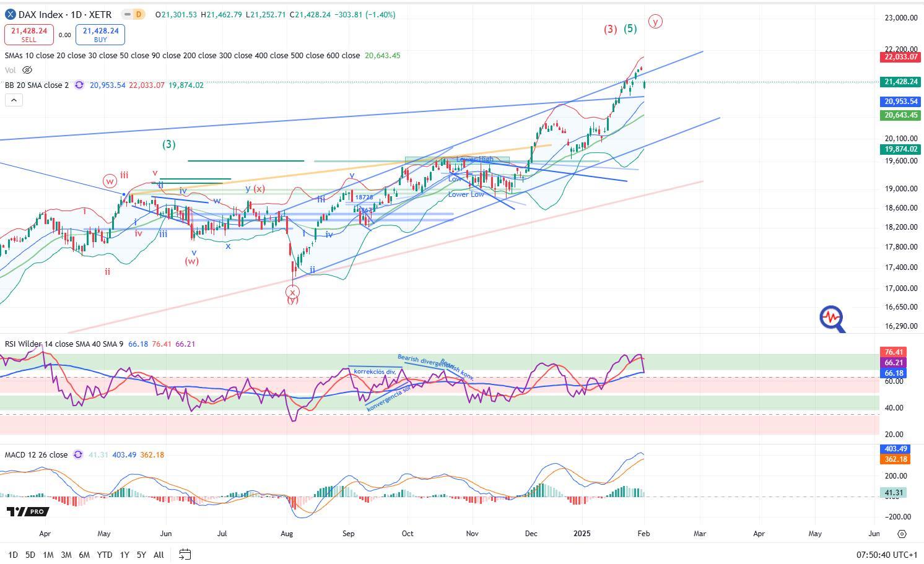The height and width of the screenshot is (564, 924).
Task: Switch time range to 1D
Action: coord(12,555)
